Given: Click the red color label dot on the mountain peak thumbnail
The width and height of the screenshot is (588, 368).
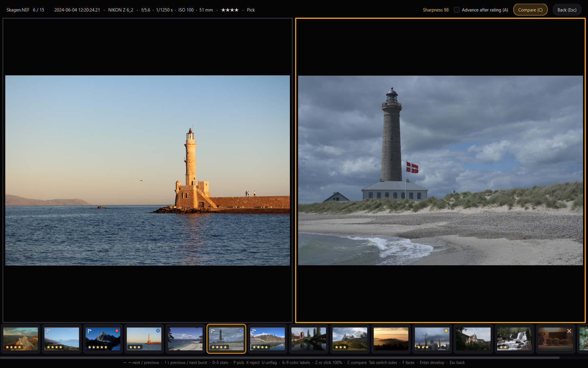Looking at the screenshot, I should [x=117, y=331].
